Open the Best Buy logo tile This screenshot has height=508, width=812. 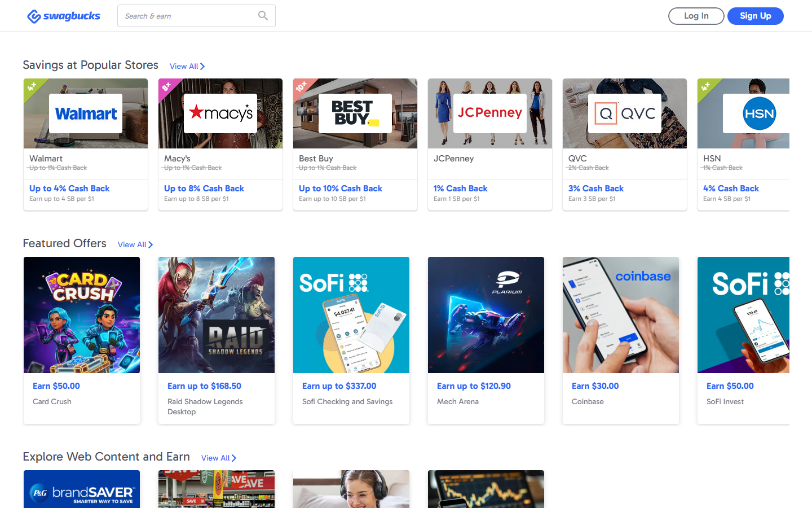[x=355, y=113]
